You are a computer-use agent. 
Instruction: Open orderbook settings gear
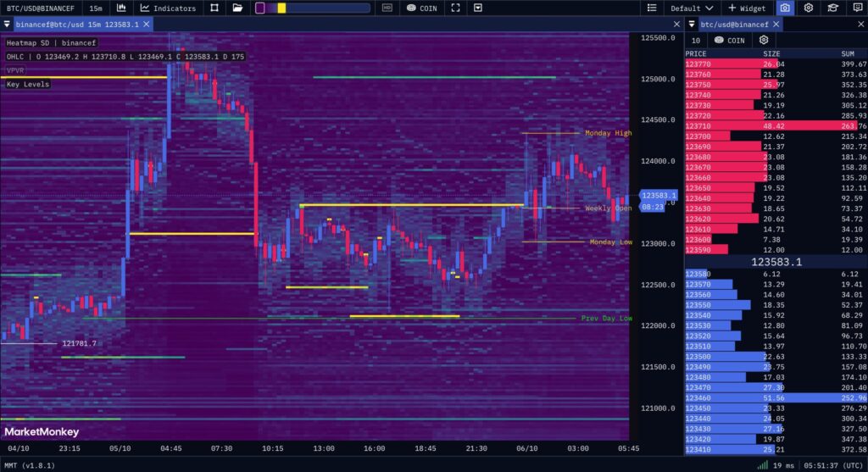coord(764,40)
